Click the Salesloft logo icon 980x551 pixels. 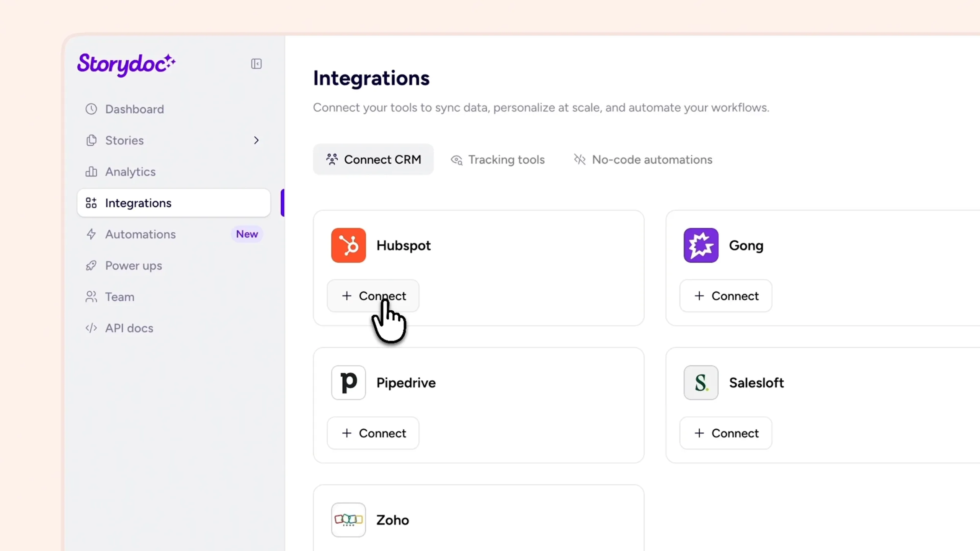click(701, 383)
